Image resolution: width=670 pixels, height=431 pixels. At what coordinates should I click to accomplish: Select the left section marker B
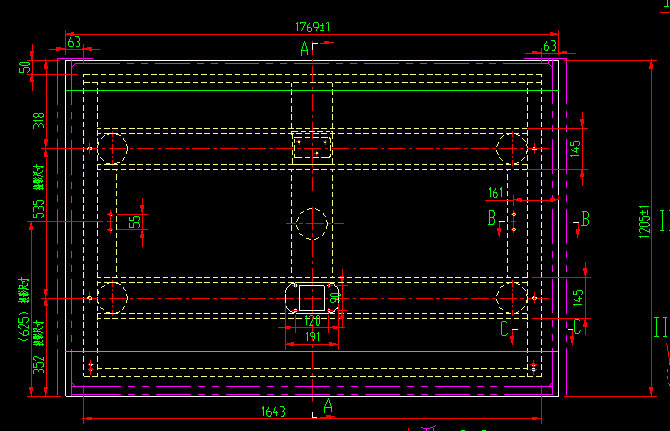(x=491, y=217)
